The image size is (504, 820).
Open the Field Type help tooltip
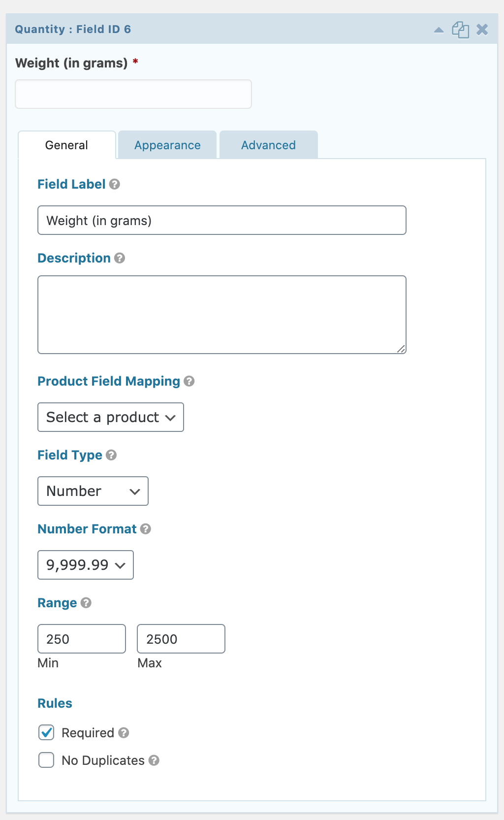111,456
